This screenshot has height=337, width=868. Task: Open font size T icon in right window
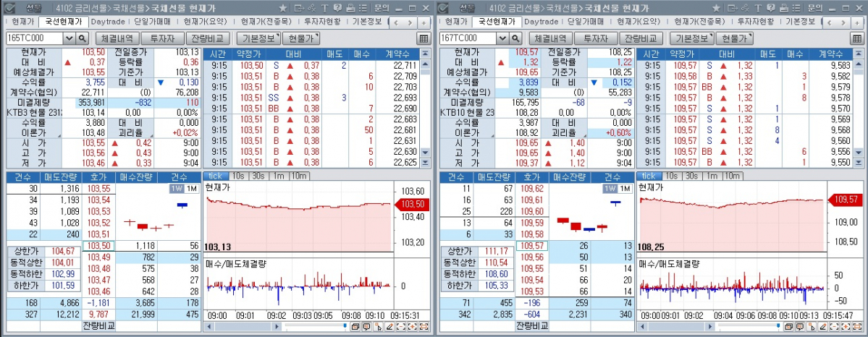(758, 8)
